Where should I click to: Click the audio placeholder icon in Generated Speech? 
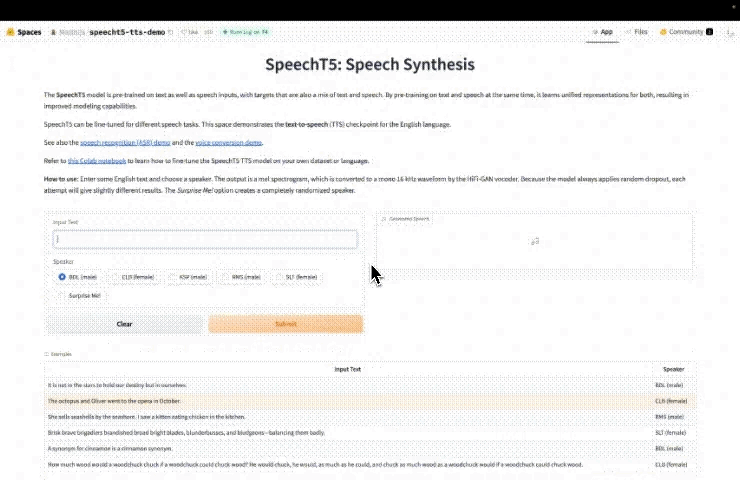(535, 241)
